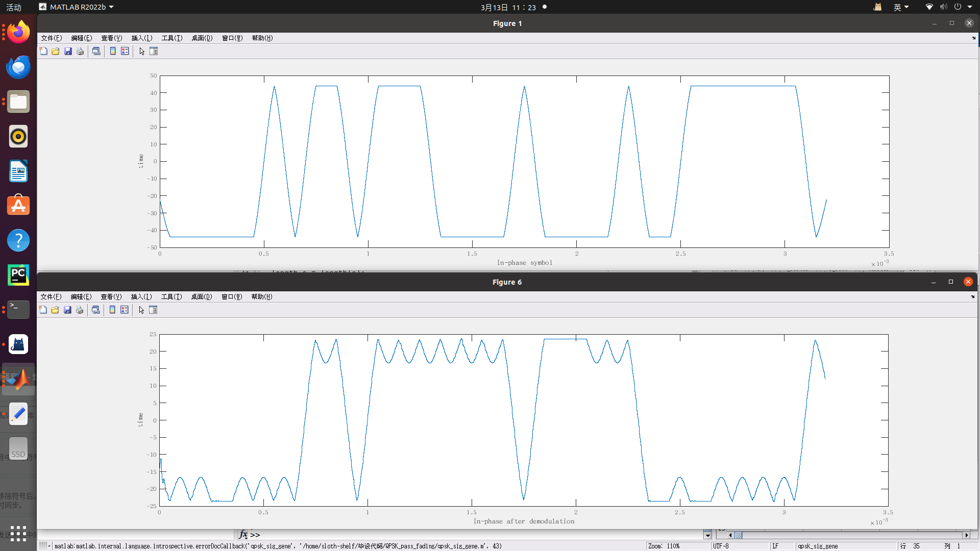Click dock arrow at Figure 6 menu bar right
The width and height of the screenshot is (980, 551).
pos(972,296)
